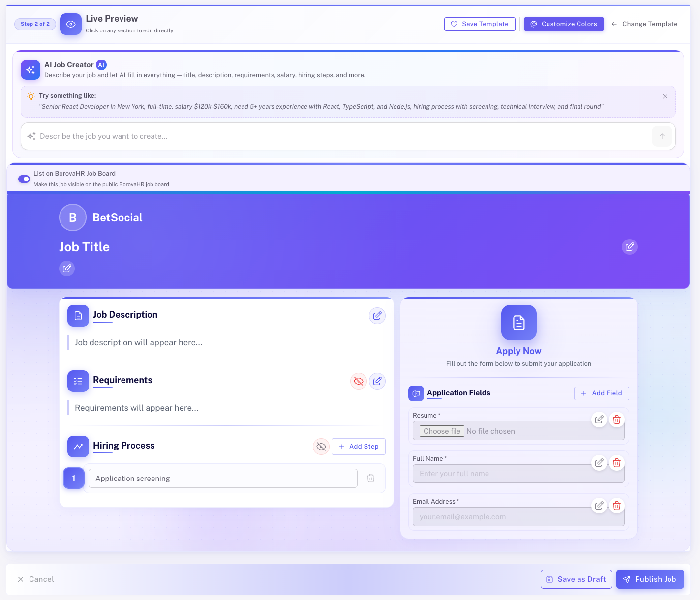Remove the Resume field using its trash icon
The image size is (700, 600).
616,419
